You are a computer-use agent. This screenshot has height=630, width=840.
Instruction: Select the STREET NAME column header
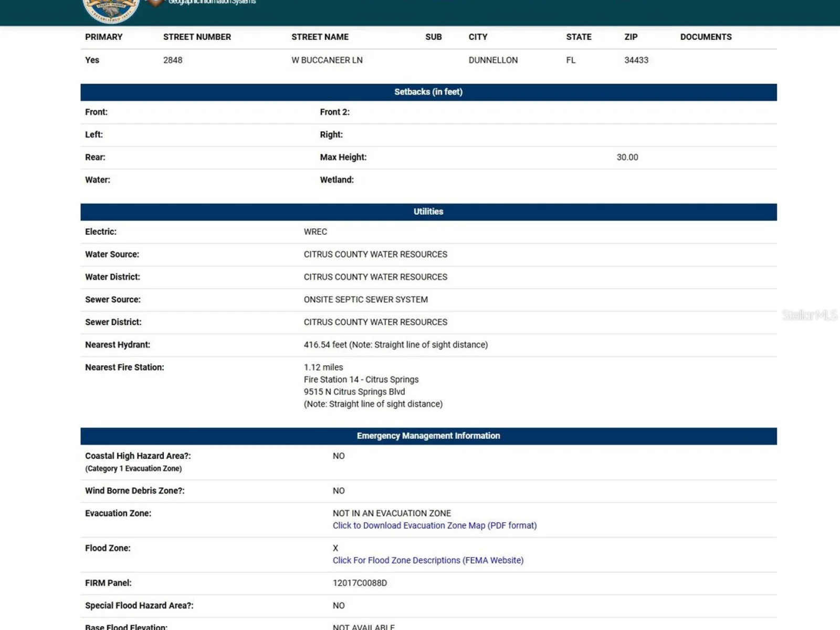(x=320, y=37)
